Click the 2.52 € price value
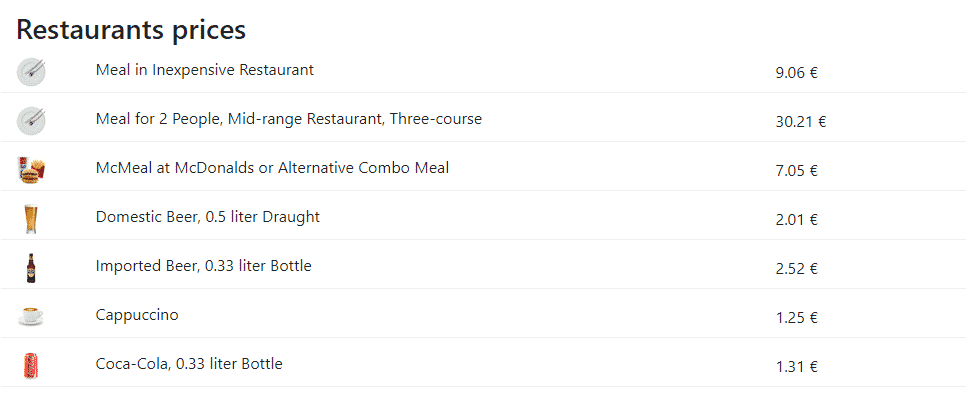The height and width of the screenshot is (411, 966). [x=796, y=269]
